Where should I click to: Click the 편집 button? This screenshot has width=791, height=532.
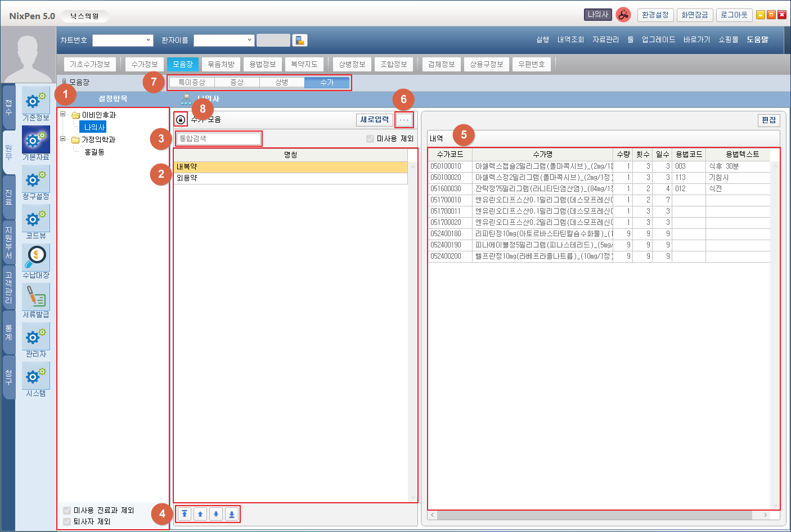tap(768, 120)
